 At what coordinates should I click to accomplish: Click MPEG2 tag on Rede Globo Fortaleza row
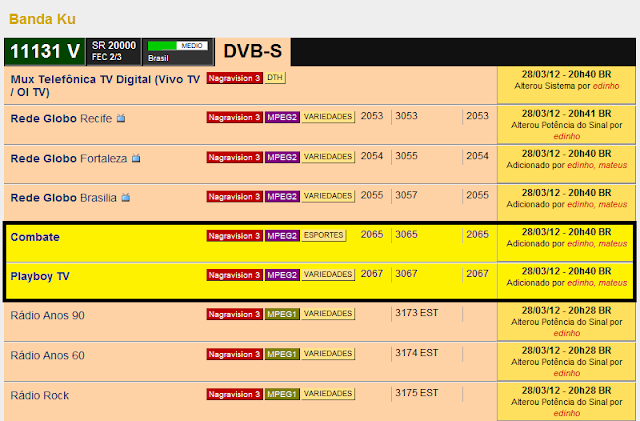click(x=282, y=157)
